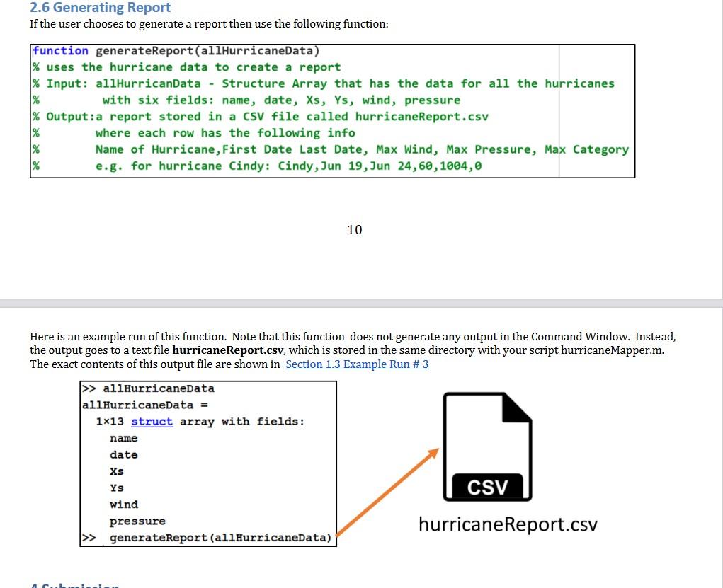This screenshot has width=723, height=588.
Task: Select the 'name' field in struct output
Action: [x=124, y=438]
